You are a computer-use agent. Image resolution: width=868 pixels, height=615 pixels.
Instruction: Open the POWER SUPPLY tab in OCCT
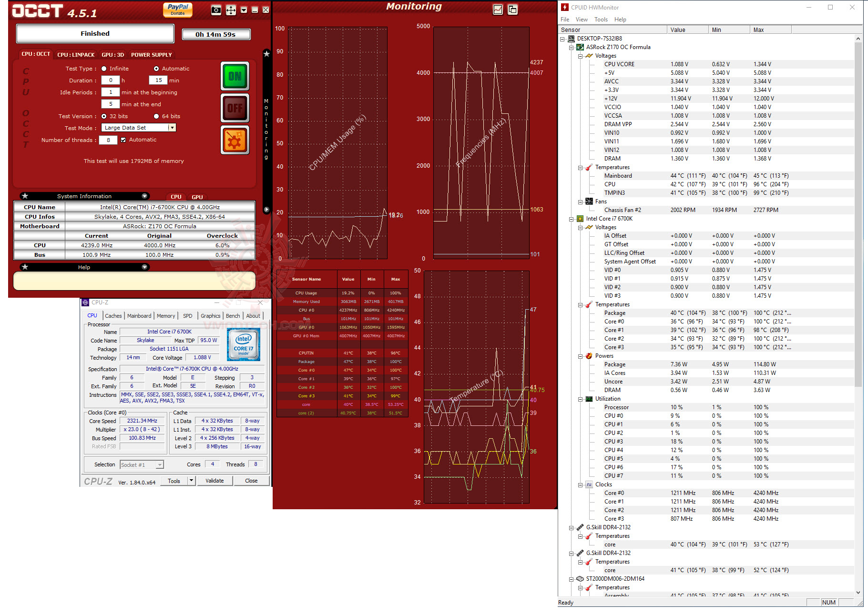tap(152, 55)
